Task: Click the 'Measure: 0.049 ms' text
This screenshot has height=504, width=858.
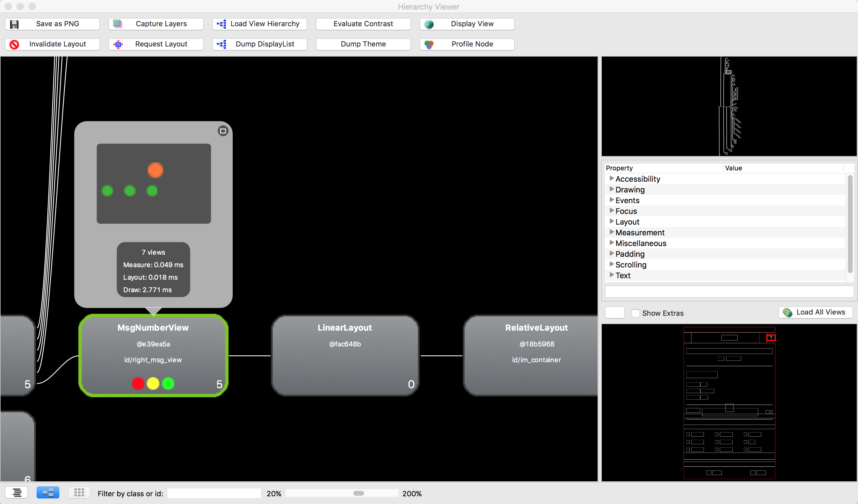Action: pos(153,265)
